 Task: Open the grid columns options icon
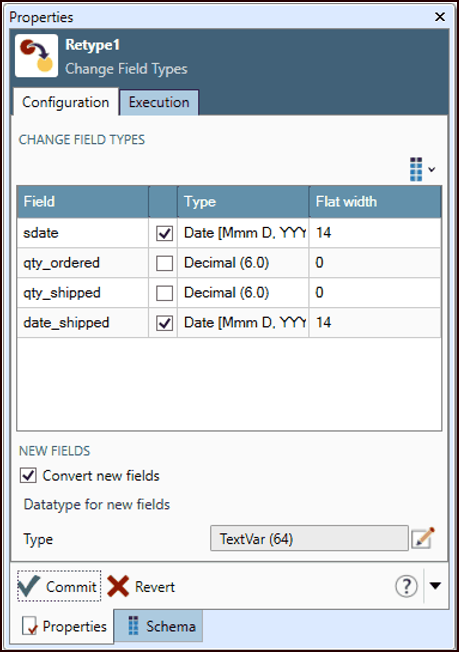pos(416,169)
